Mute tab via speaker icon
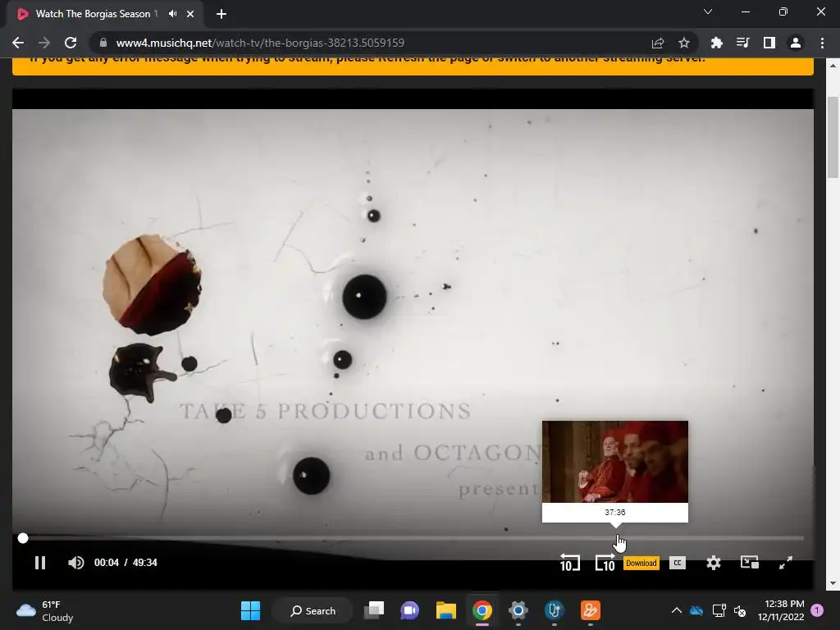This screenshot has width=840, height=630. click(172, 14)
